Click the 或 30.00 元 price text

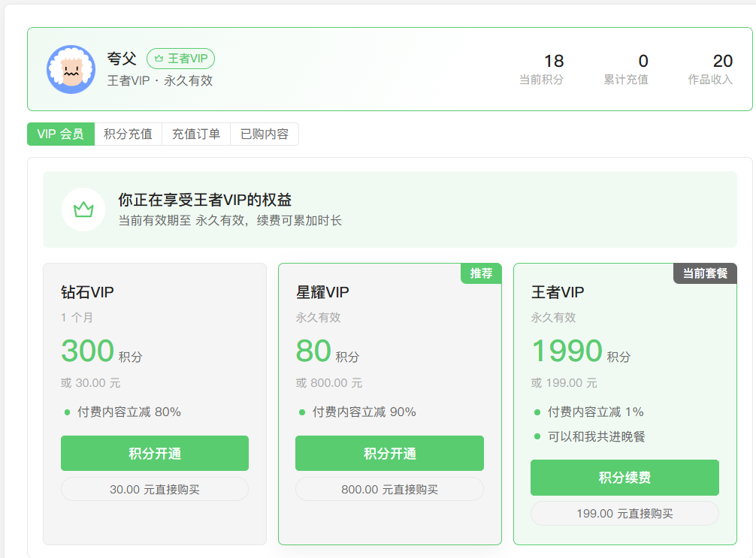(x=91, y=383)
